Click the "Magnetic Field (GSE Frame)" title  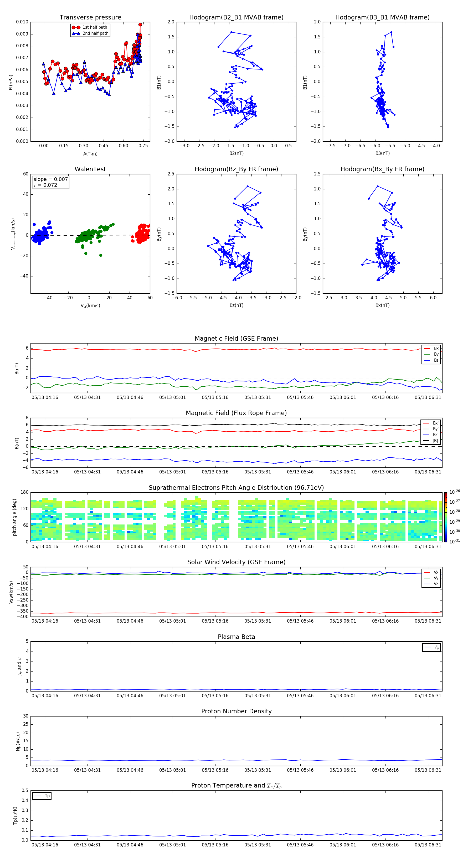tap(236, 339)
